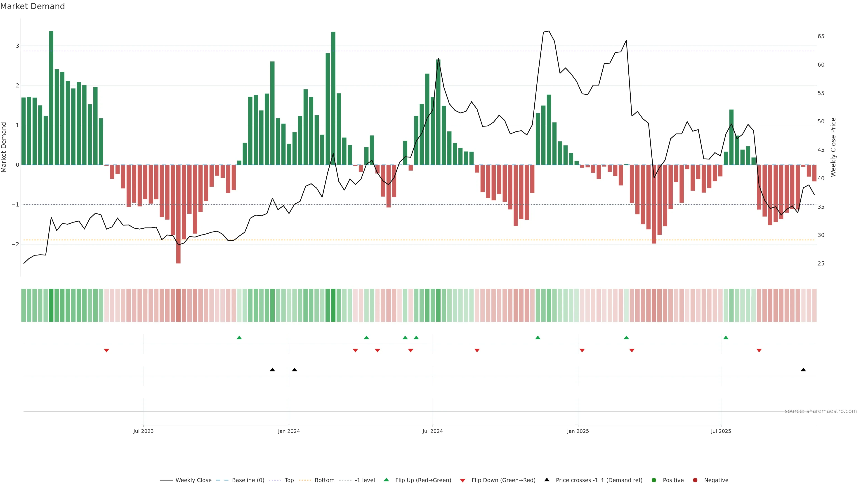Click the first red flip-down marker before Jul 2023
The image size is (868, 488).
(x=106, y=351)
